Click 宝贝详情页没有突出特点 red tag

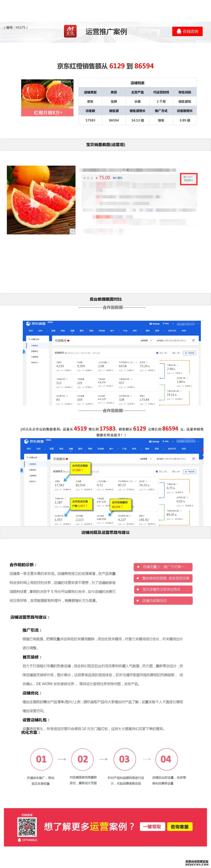click(163, 589)
